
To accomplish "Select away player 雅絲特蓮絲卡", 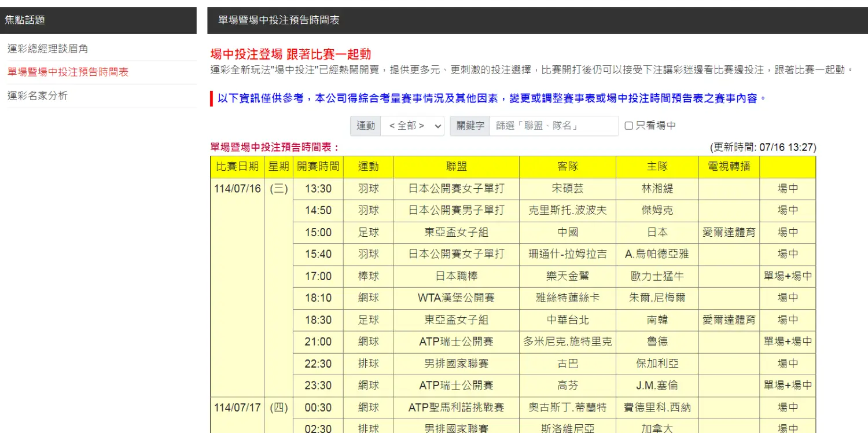I will [x=568, y=298].
